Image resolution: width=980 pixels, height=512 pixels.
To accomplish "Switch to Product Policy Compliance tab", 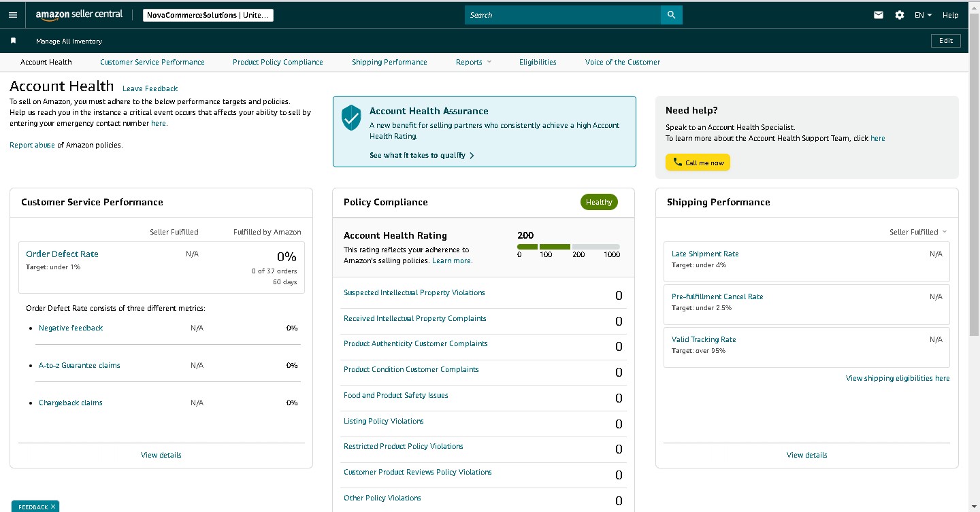I will pyautogui.click(x=278, y=62).
